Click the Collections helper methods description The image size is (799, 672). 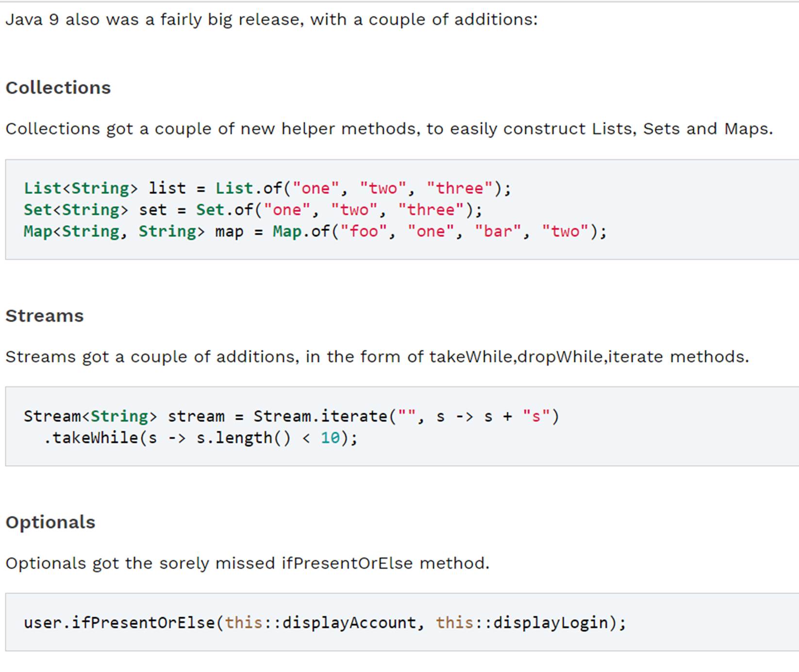[389, 129]
